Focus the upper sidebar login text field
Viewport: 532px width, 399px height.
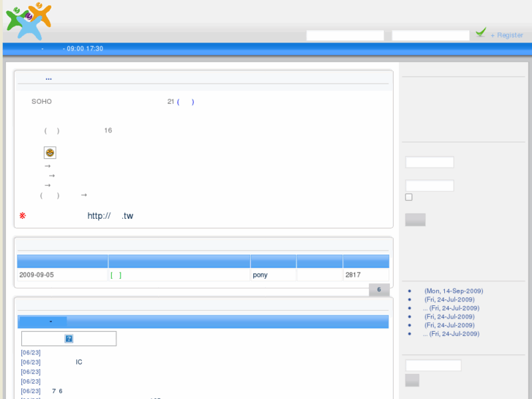coord(430,162)
